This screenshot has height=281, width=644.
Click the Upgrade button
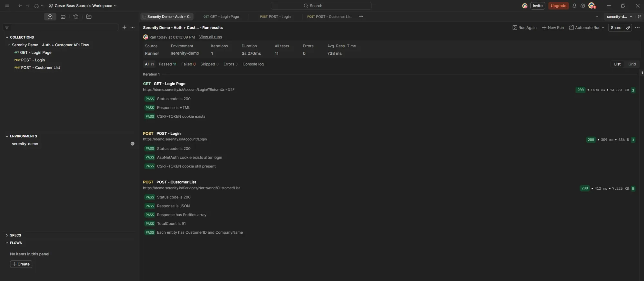(x=558, y=6)
